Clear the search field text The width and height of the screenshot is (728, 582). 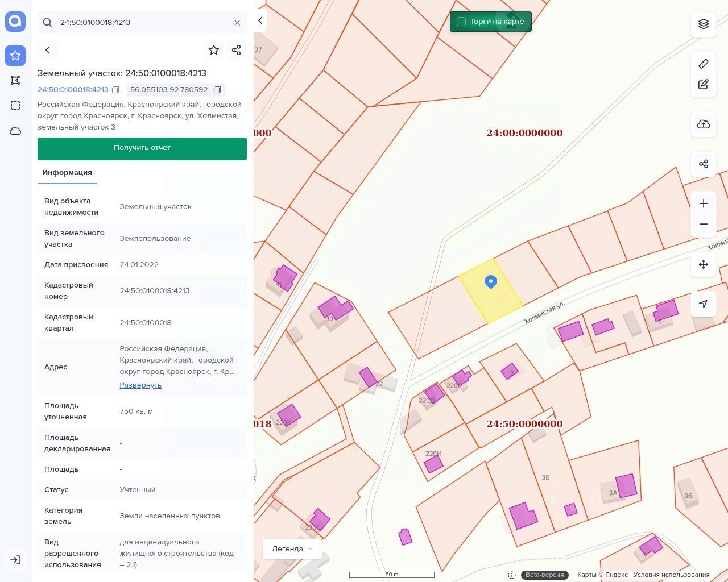coord(237,23)
